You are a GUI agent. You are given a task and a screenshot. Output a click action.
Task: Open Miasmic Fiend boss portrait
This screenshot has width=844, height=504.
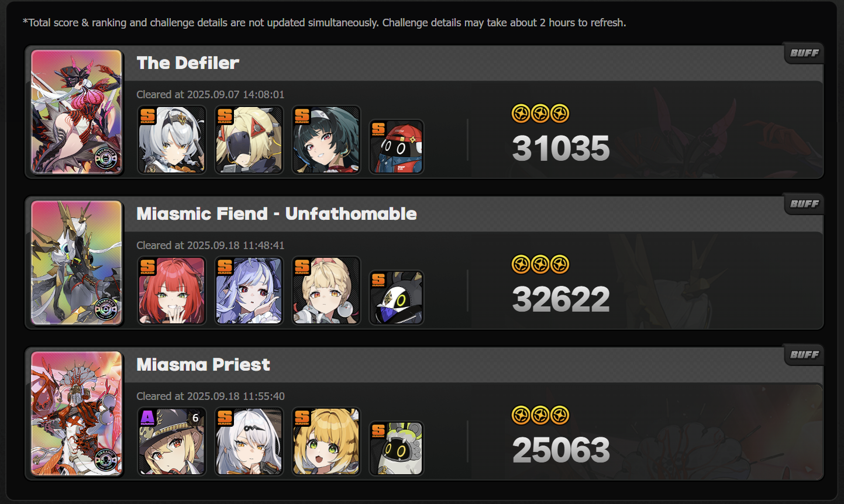click(77, 263)
